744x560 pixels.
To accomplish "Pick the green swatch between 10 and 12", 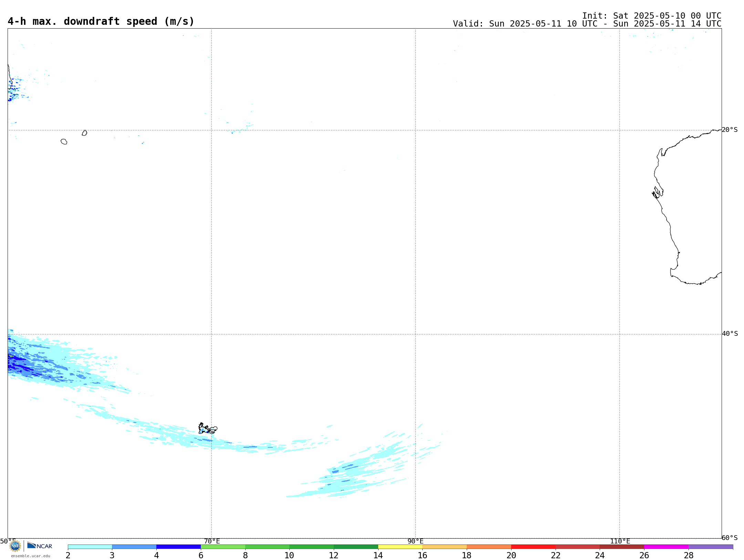I will pyautogui.click(x=312, y=547).
